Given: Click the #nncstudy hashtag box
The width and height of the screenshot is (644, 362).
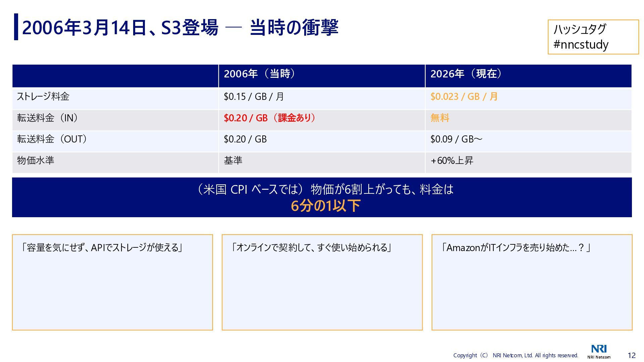Looking at the screenshot, I should click(593, 37).
